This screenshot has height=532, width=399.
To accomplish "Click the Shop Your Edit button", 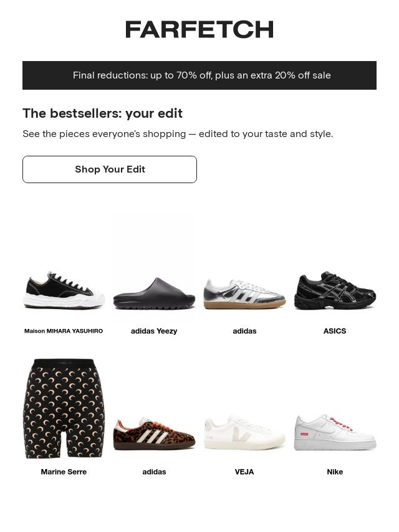I will coord(110,169).
